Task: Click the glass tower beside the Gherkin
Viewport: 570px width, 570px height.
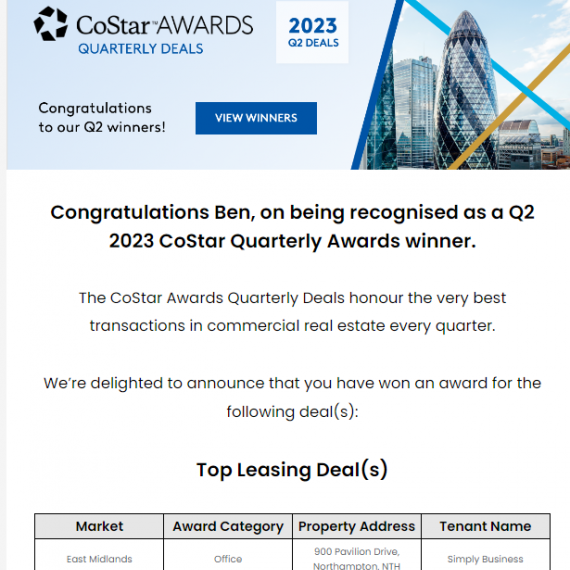Action: click(x=414, y=111)
